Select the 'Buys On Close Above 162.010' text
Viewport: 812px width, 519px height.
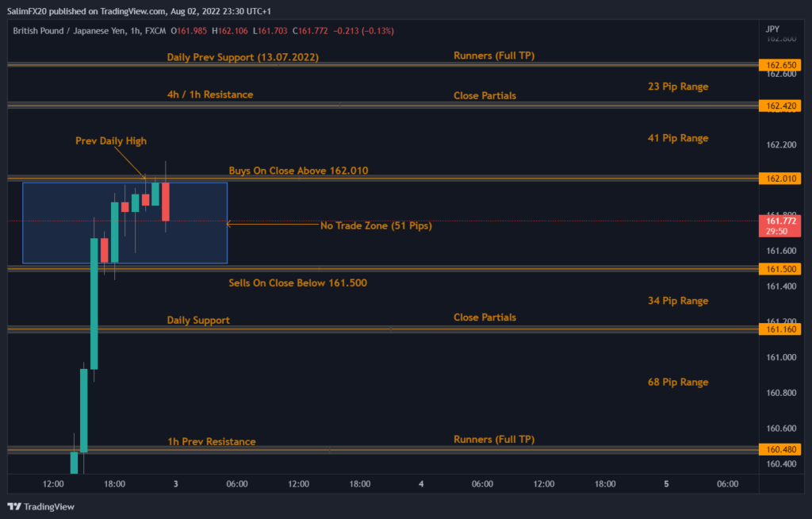(298, 171)
